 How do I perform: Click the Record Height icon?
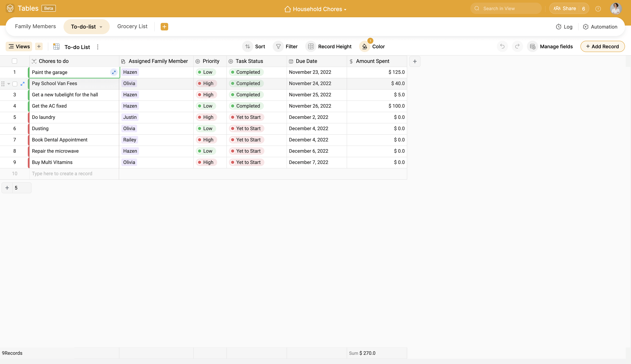click(311, 47)
